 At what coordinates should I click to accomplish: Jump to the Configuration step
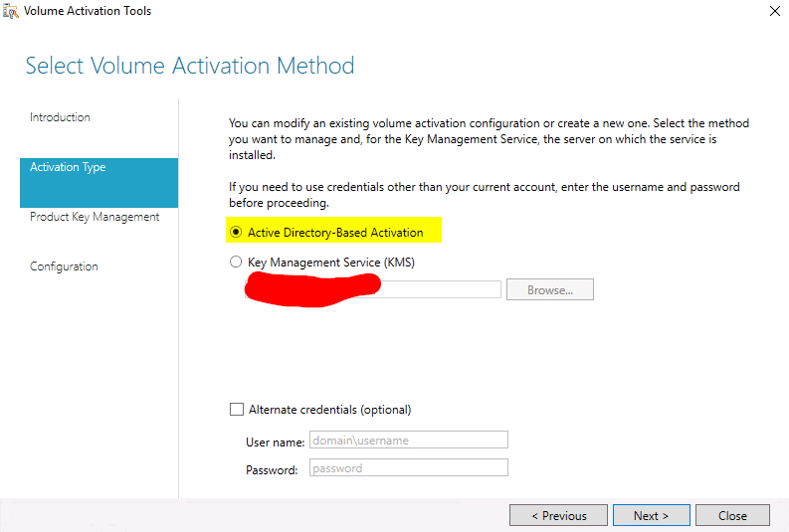pyautogui.click(x=64, y=266)
